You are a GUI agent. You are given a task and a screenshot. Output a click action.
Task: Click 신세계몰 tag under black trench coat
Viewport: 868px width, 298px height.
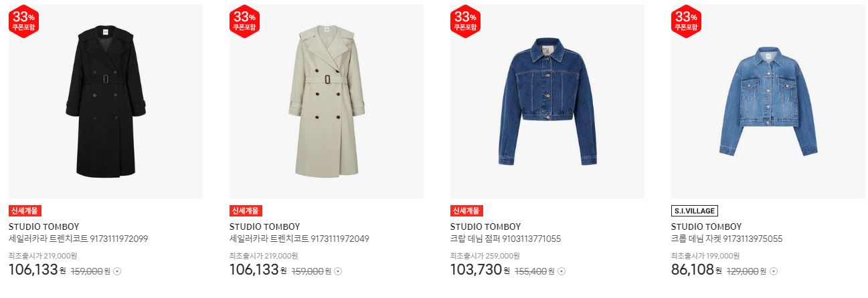click(25, 211)
